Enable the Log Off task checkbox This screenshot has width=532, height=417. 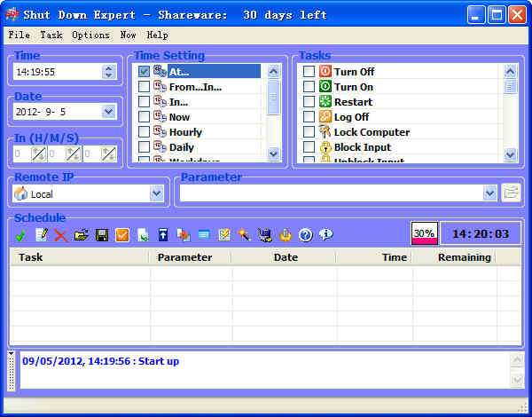[309, 117]
